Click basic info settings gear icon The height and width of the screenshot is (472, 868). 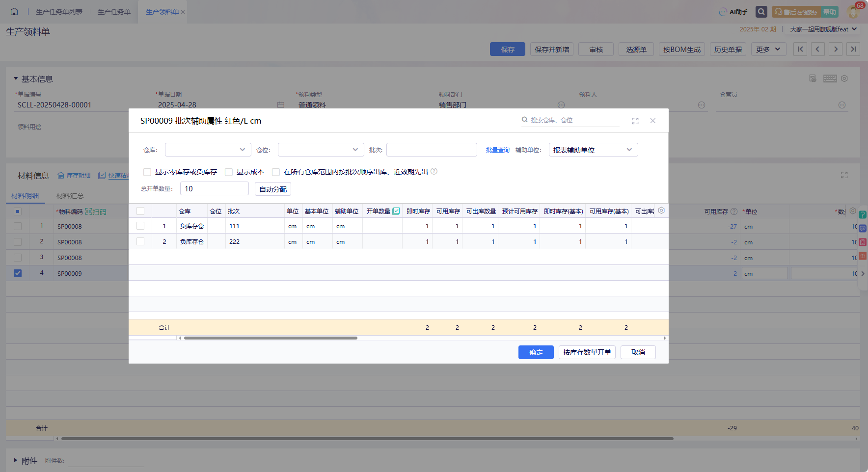click(844, 79)
